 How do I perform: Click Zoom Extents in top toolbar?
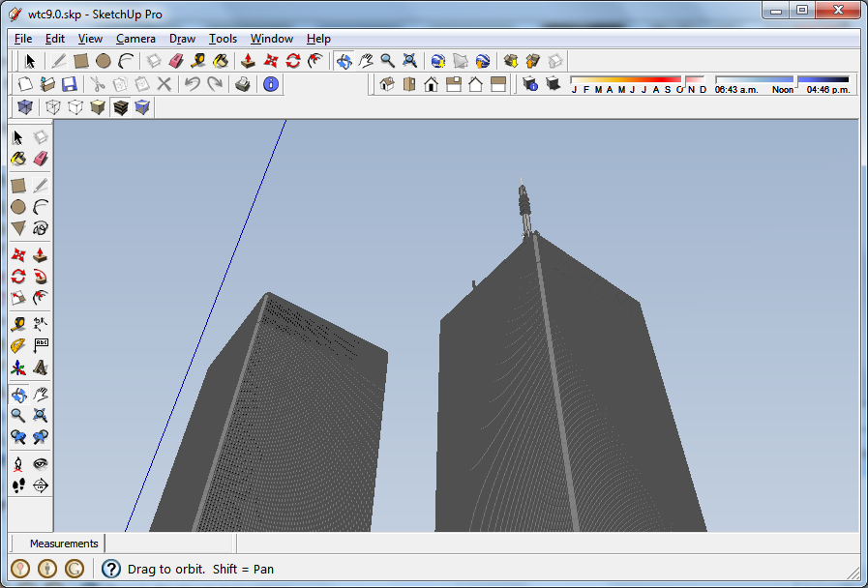click(409, 61)
